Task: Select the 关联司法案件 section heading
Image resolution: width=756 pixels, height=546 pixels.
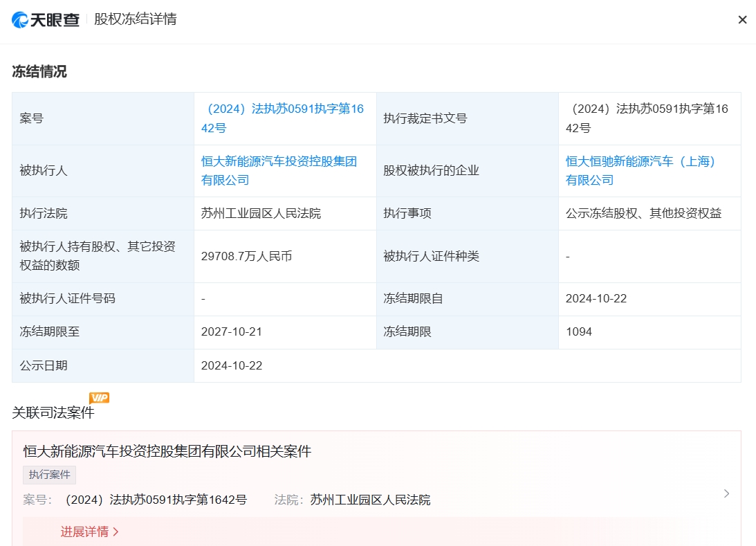Action: (53, 413)
